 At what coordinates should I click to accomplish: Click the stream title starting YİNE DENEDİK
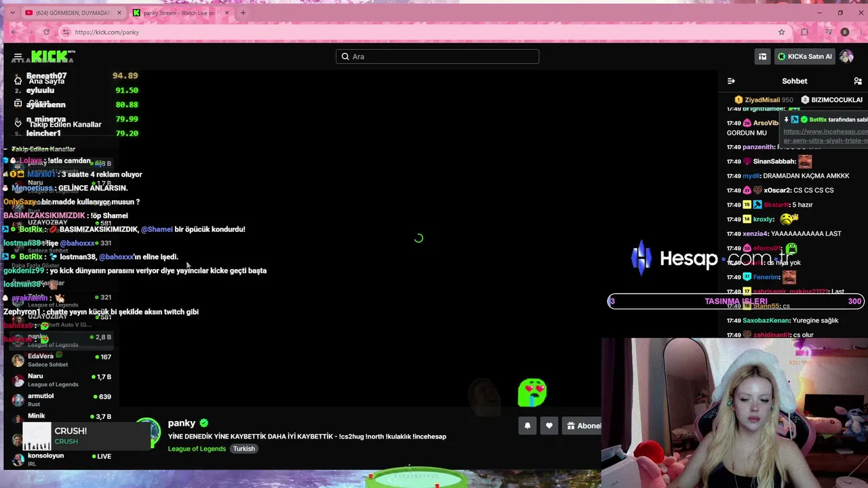tap(307, 436)
